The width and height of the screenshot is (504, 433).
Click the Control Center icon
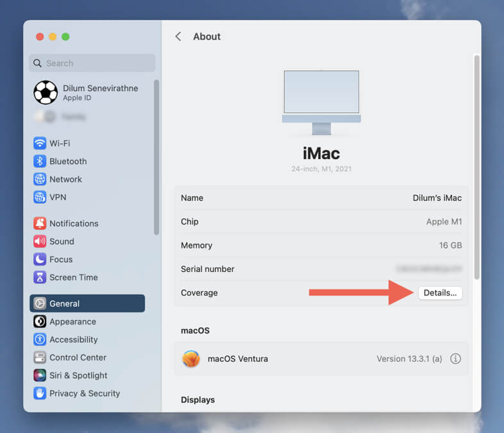pyautogui.click(x=40, y=357)
